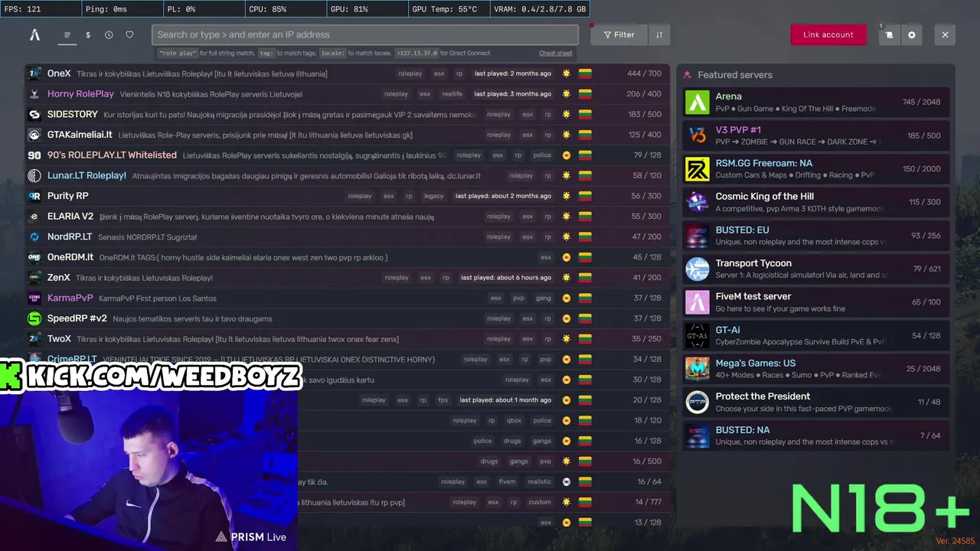Click the Cosmic King of the Hill icon
The image size is (980, 551).
point(697,202)
